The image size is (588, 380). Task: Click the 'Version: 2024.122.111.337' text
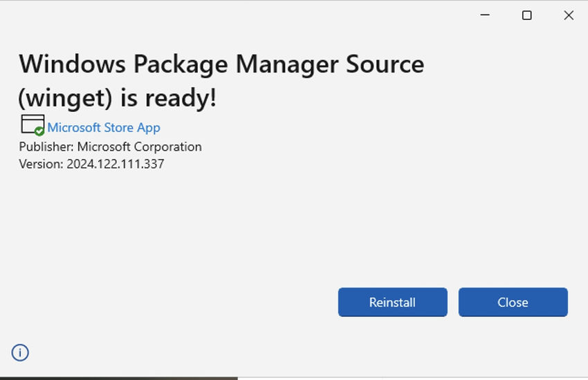(91, 164)
